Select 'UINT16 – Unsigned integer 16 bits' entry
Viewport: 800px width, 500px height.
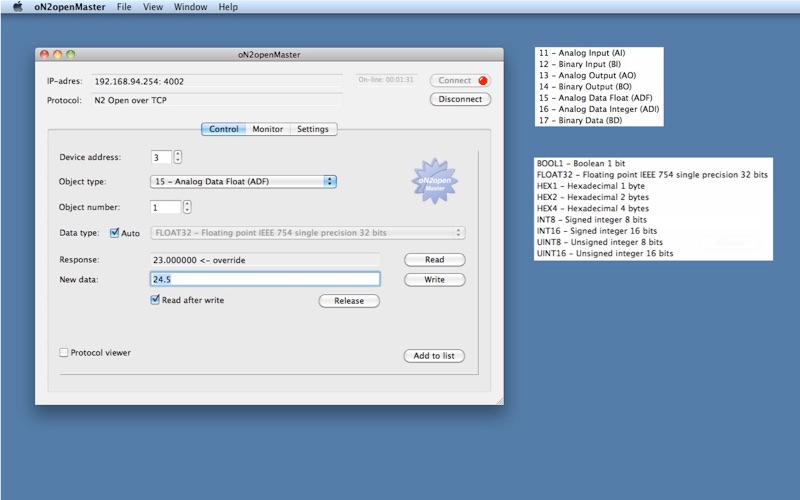click(605, 254)
